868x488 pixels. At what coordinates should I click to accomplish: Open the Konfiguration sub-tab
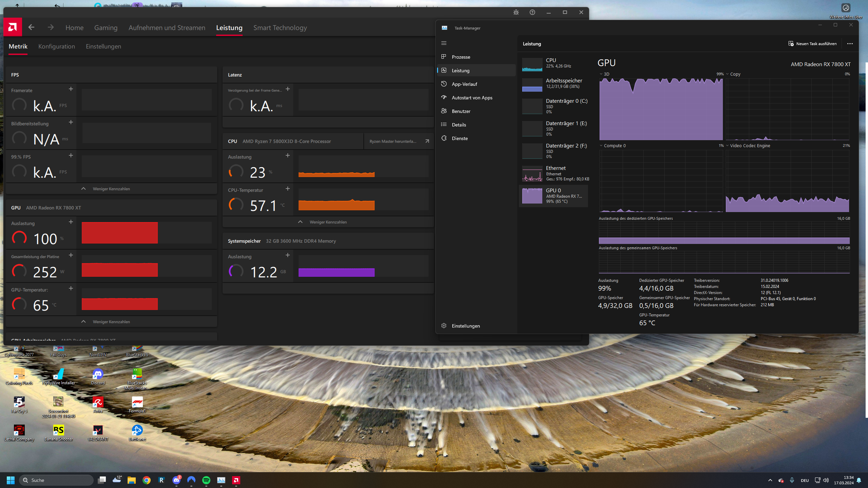click(x=56, y=46)
